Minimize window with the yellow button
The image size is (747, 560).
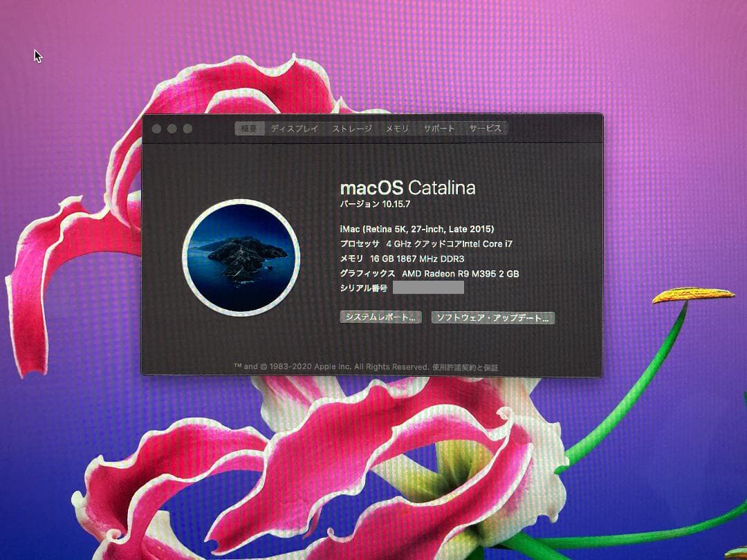(x=173, y=128)
